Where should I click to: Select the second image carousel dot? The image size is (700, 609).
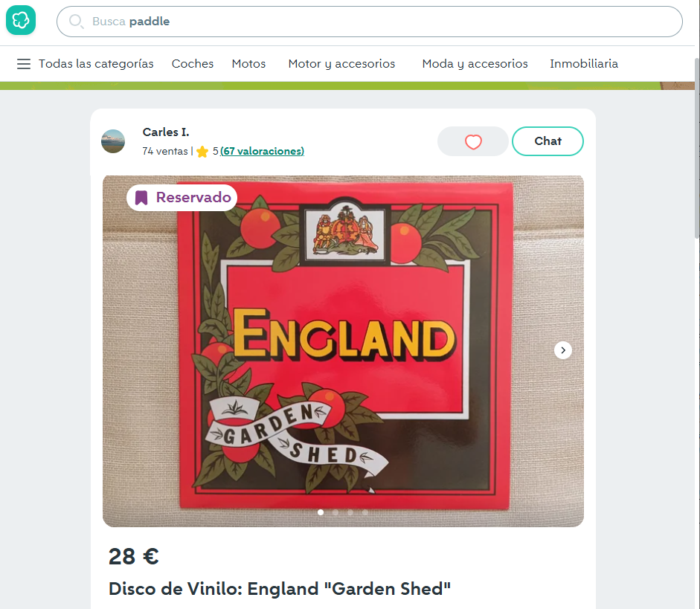click(335, 512)
